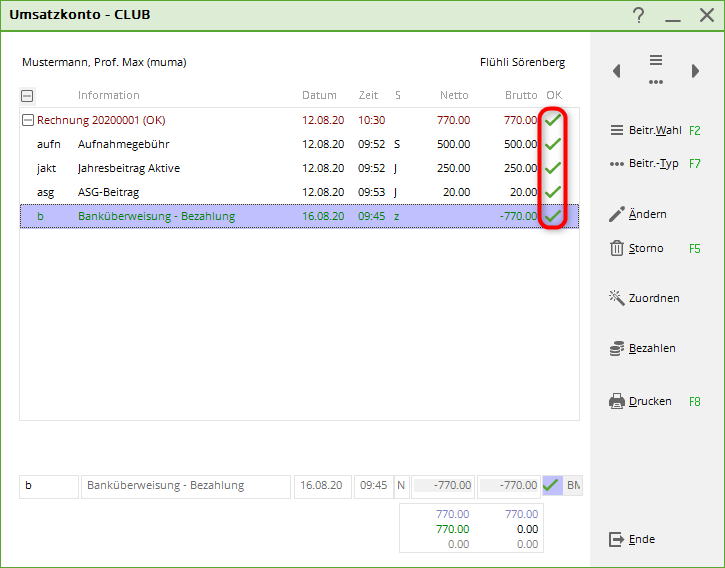Toggle OK checkmark for Aufnahmegebühr row
Viewport: 725px width, 568px height.
552,144
